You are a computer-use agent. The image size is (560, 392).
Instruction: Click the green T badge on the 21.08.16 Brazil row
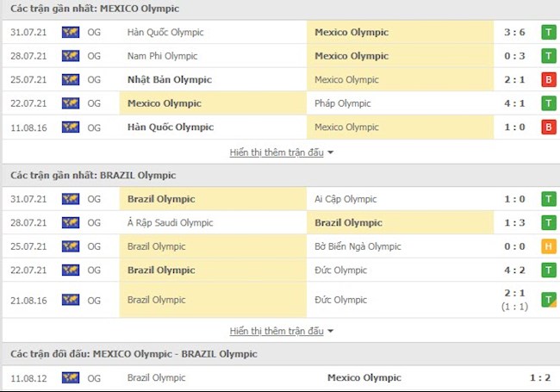[x=548, y=300]
